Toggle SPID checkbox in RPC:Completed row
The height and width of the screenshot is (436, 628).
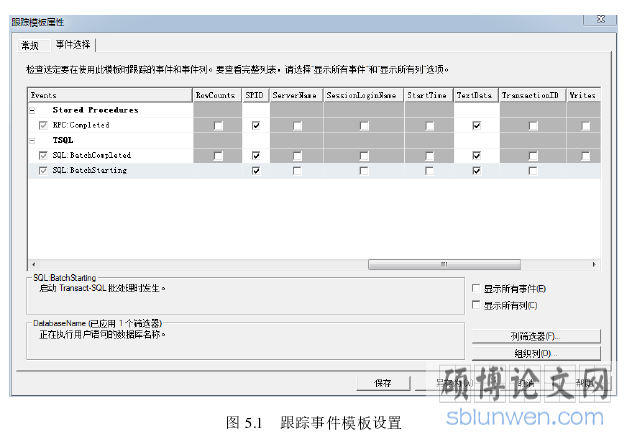tap(256, 126)
